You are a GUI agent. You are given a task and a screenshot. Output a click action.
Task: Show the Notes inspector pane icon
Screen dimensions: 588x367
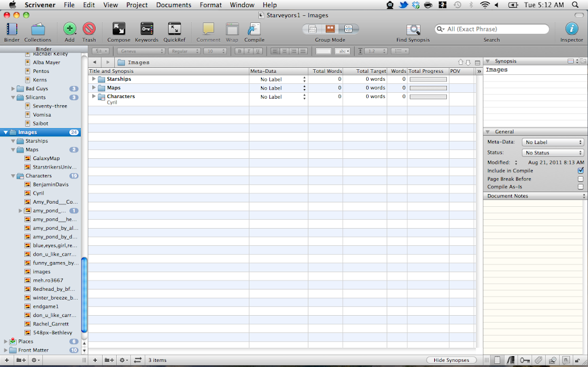[497, 360]
